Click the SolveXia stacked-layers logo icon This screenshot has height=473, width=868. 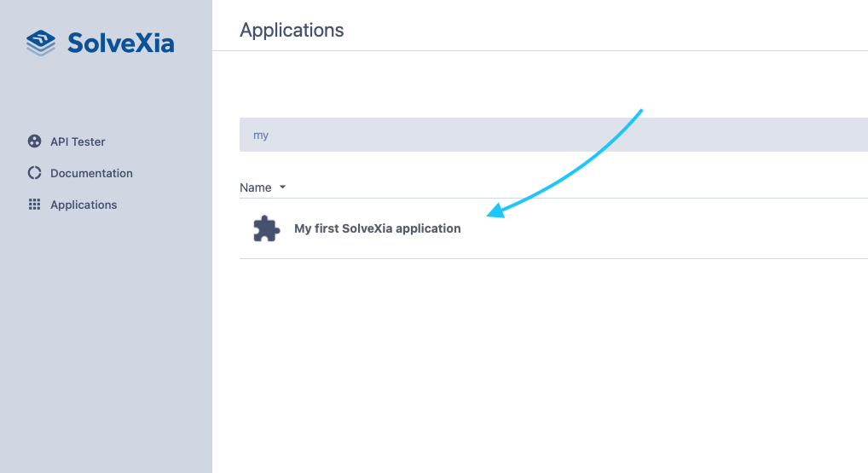[40, 43]
